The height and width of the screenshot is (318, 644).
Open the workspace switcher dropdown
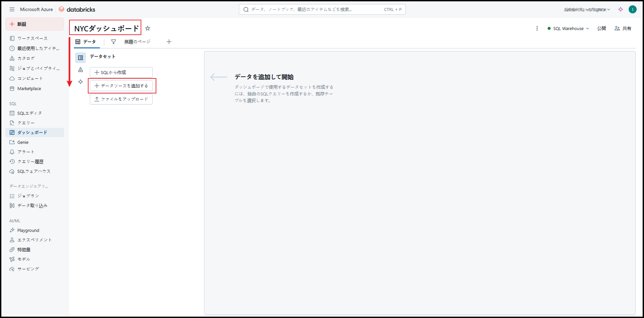click(x=587, y=9)
